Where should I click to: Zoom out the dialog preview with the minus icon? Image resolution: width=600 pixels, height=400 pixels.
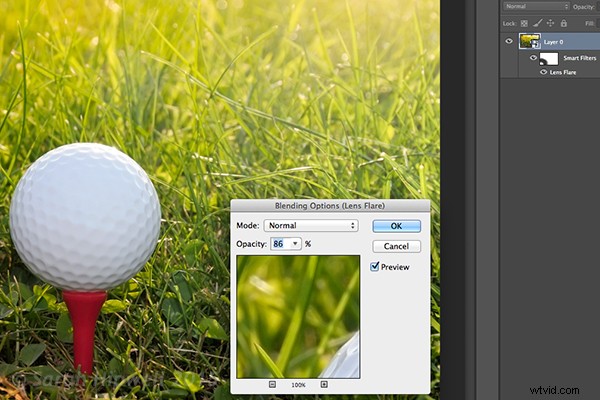(x=272, y=384)
